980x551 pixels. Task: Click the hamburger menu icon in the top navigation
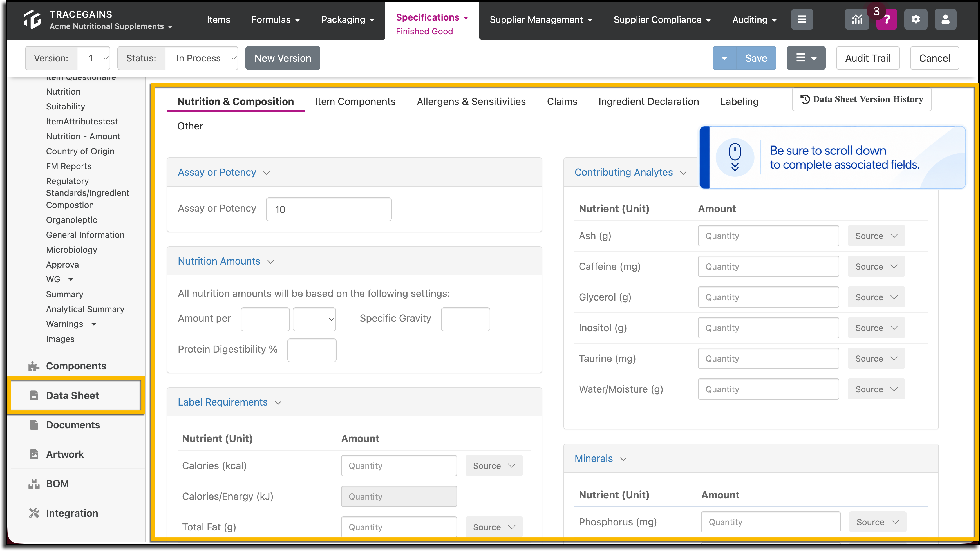[802, 19]
